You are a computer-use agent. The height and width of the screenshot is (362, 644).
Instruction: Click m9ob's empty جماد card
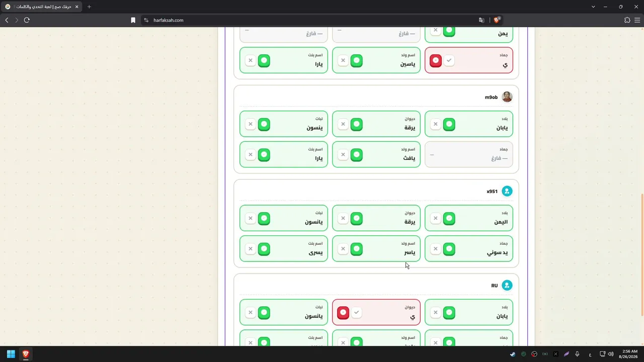pyautogui.click(x=469, y=154)
